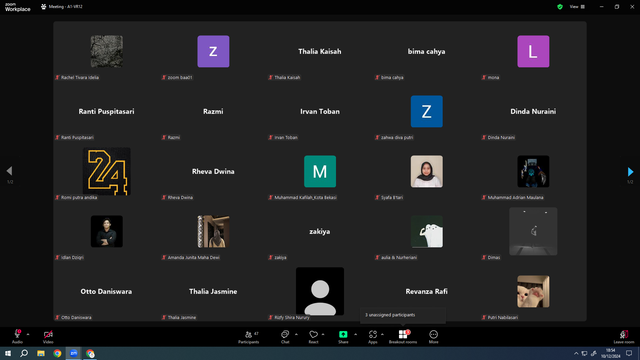Click the network icon in the system tray

coord(584,353)
